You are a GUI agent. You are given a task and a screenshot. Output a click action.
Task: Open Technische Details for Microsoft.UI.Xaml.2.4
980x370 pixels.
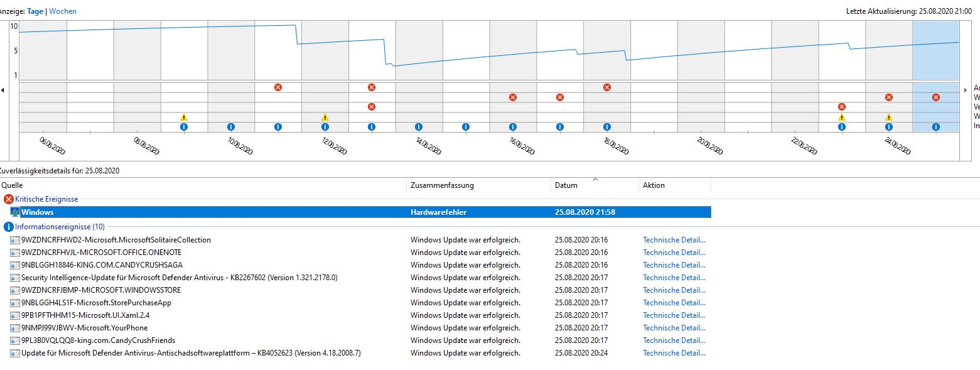click(x=674, y=315)
